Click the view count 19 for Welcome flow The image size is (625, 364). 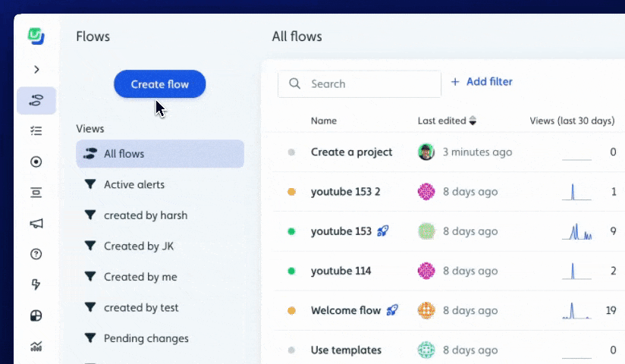[x=611, y=310]
